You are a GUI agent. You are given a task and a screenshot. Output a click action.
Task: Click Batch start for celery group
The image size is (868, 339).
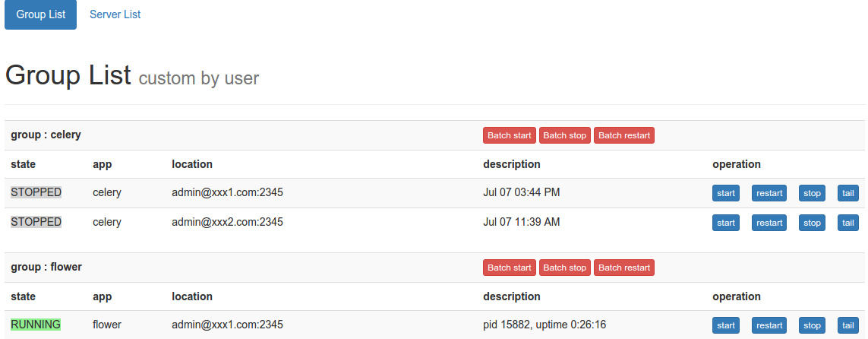(x=509, y=135)
